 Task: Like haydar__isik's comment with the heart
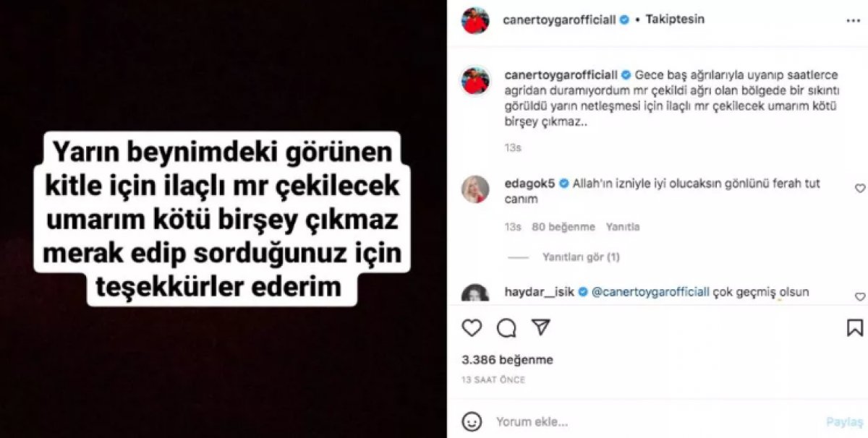click(x=860, y=297)
